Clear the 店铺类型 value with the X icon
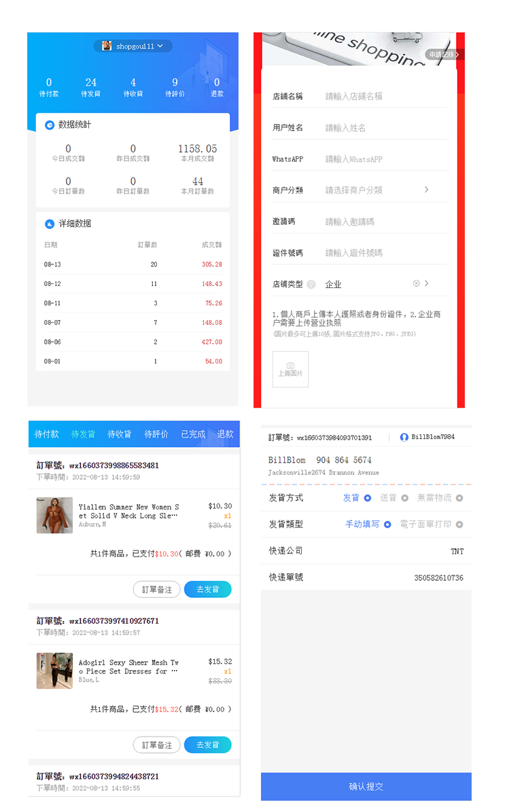Screen dimensions: 507x812 coord(416,283)
